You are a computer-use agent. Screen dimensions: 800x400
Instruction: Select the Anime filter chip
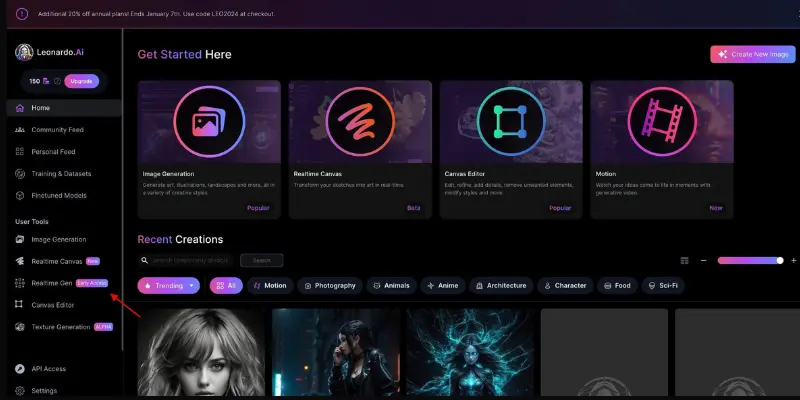(443, 286)
